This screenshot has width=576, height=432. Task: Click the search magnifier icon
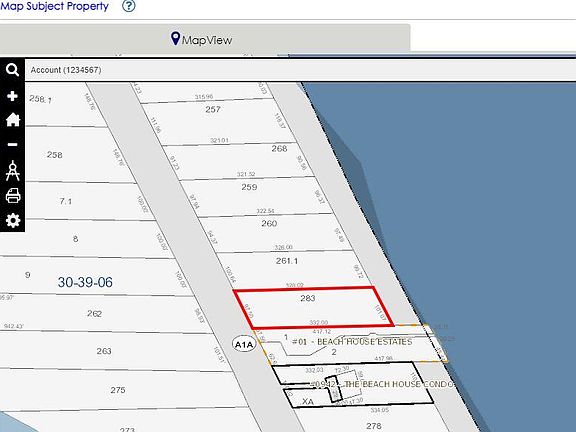pyautogui.click(x=12, y=69)
